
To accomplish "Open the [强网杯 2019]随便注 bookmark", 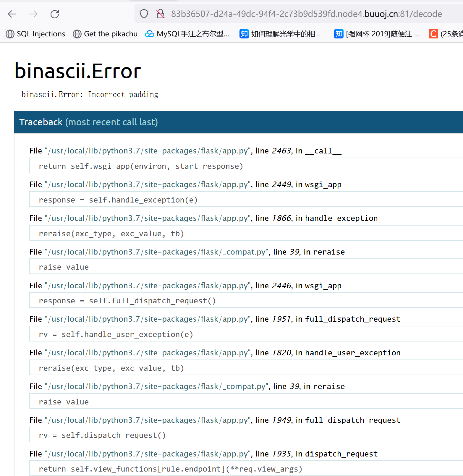I will (377, 34).
